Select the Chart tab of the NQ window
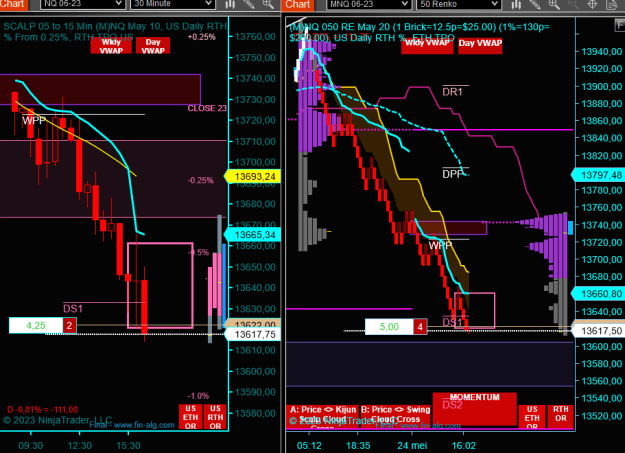Image resolution: width=625 pixels, height=453 pixels. coord(13,4)
